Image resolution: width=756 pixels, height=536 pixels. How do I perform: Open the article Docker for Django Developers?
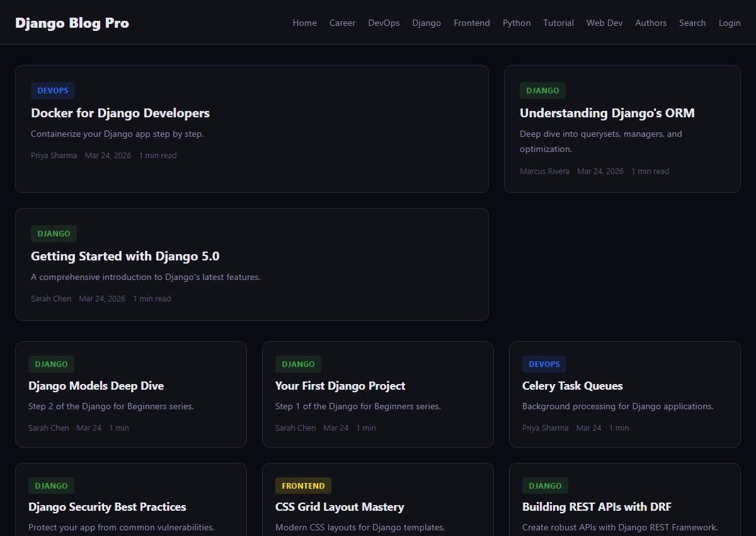(x=120, y=113)
